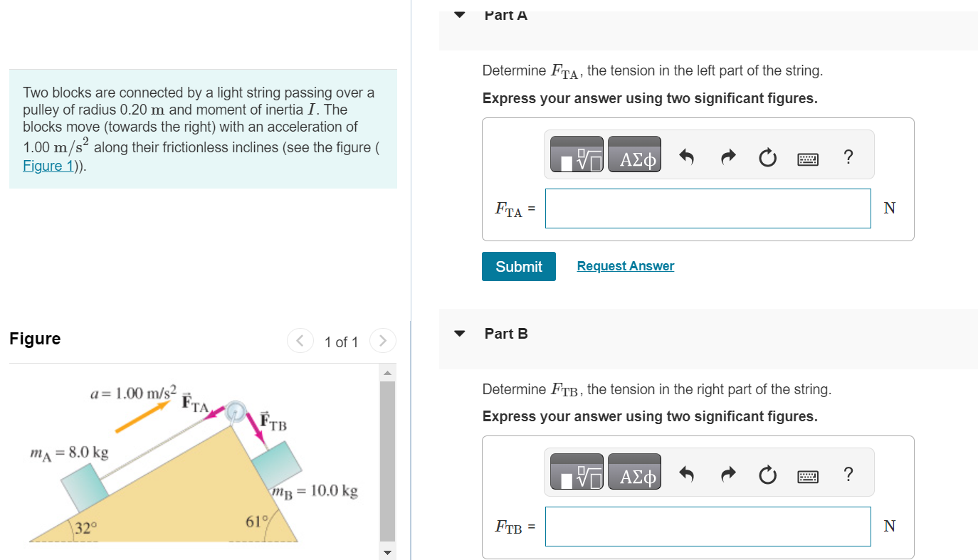The image size is (978, 560).
Task: Reset the Part A answer with refresh icon
Action: click(x=767, y=157)
